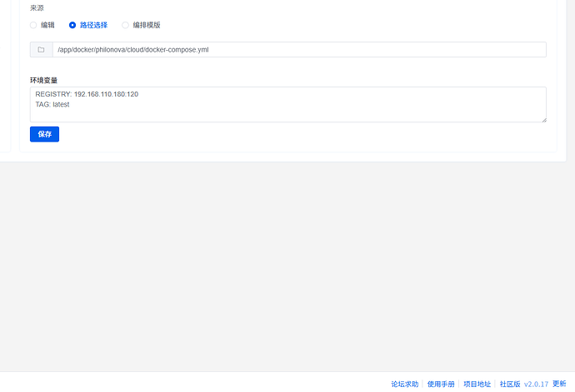Click the 192.168.110.180:120 registry address text
Screen dimensions: 575x392
pos(106,94)
